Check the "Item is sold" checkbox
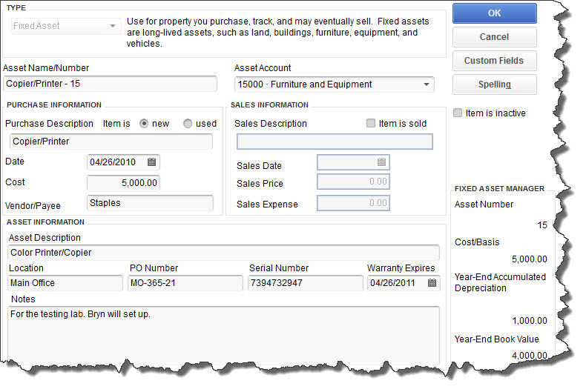 click(x=371, y=124)
